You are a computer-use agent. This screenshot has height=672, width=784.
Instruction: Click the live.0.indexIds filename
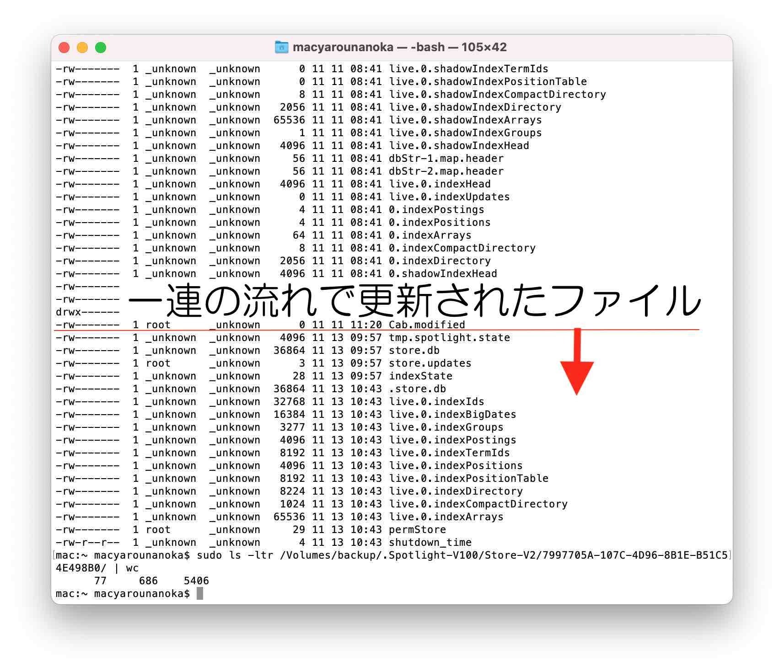[x=436, y=401]
